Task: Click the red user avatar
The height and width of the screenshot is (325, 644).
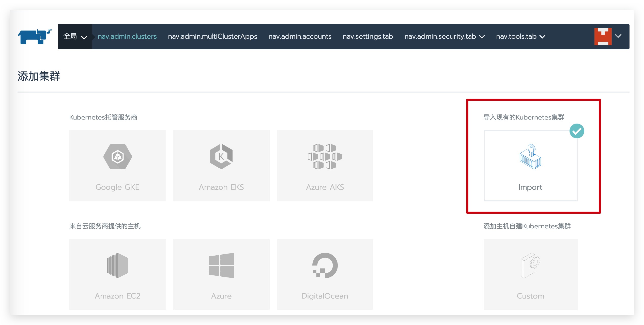Action: pyautogui.click(x=603, y=36)
